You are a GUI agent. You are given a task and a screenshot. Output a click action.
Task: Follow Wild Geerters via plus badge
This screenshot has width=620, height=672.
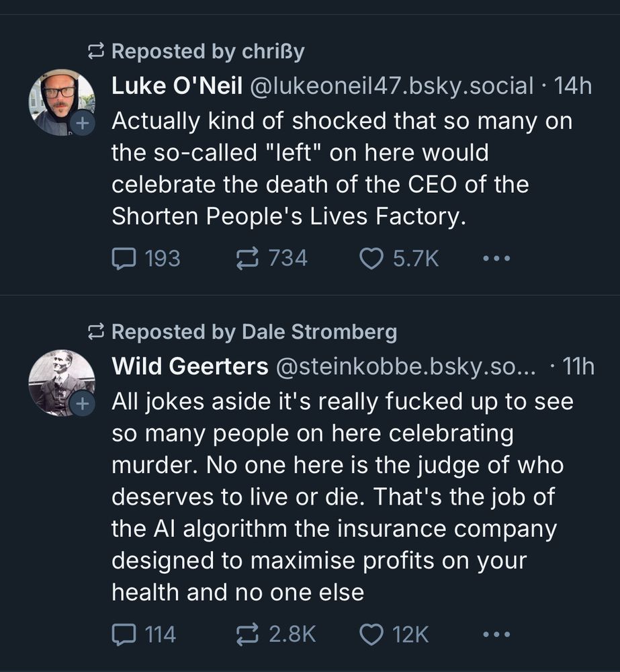pyautogui.click(x=81, y=404)
